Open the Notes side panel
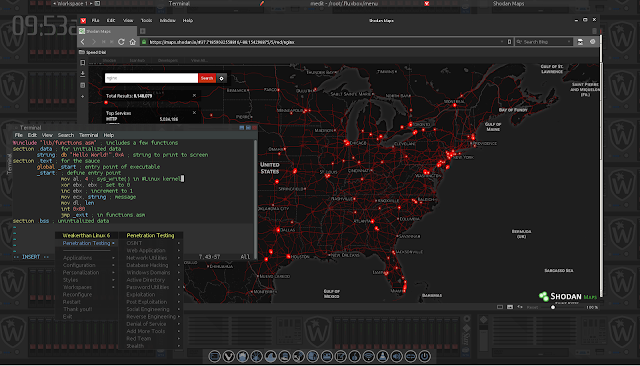 point(82,85)
